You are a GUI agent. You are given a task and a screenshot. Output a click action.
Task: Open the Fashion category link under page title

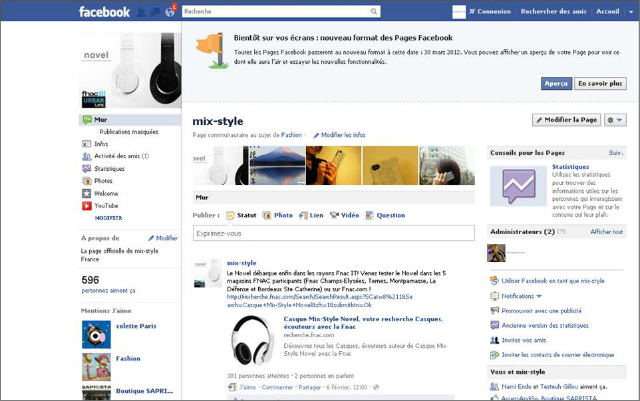291,135
